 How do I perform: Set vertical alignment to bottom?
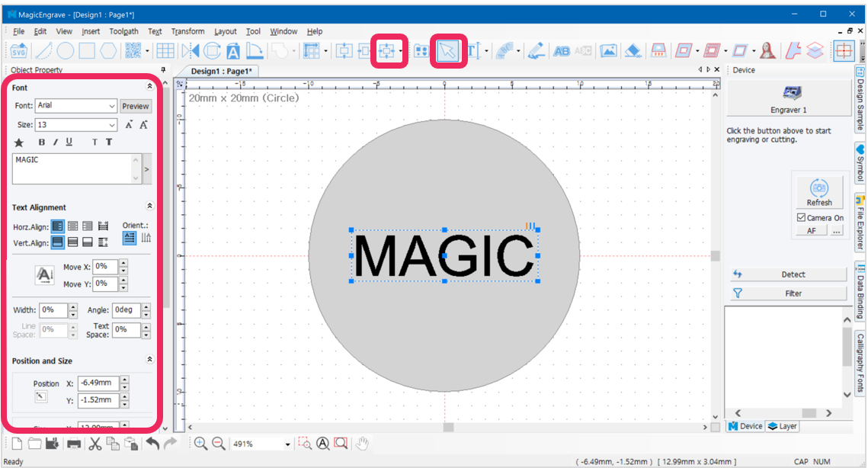pos(88,242)
